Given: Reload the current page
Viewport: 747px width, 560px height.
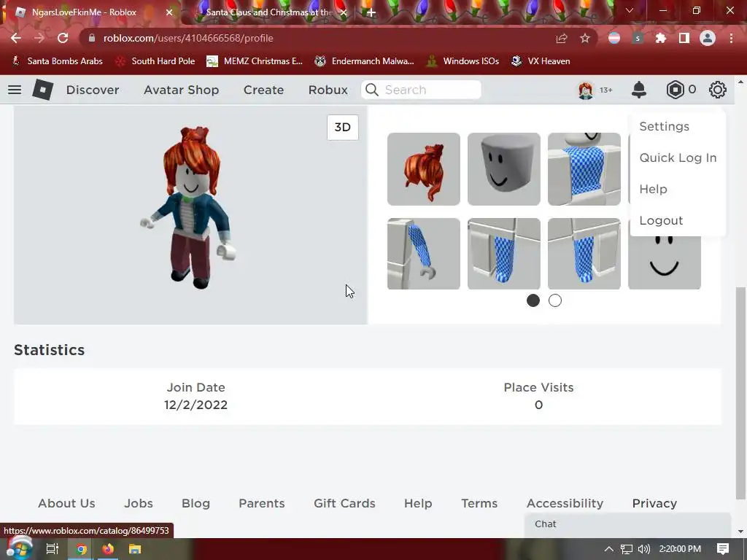Looking at the screenshot, I should coord(63,38).
